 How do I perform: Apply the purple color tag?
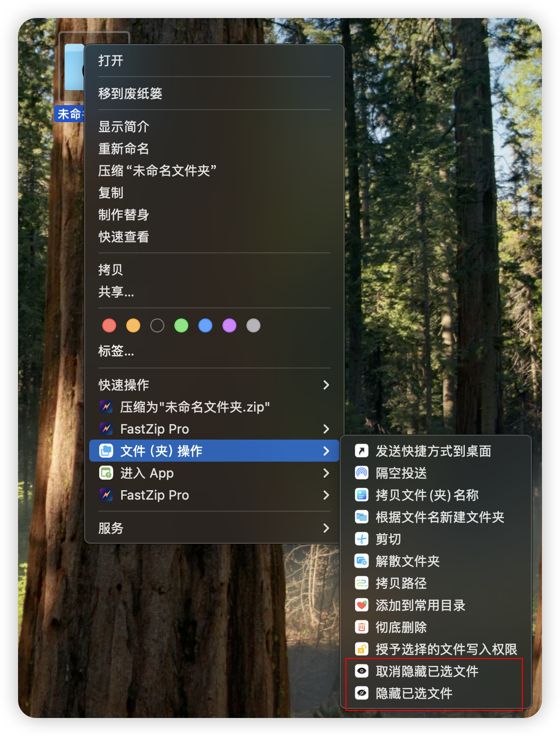coord(229,325)
